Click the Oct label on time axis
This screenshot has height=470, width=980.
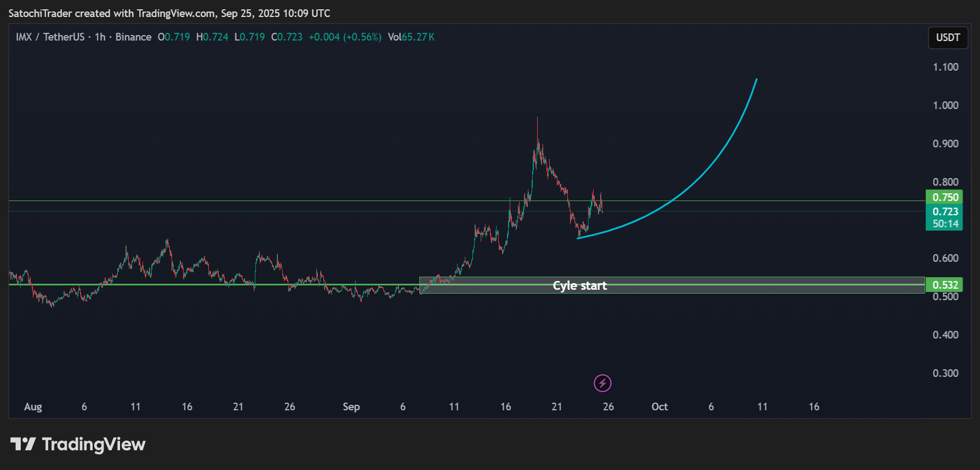[x=659, y=407]
